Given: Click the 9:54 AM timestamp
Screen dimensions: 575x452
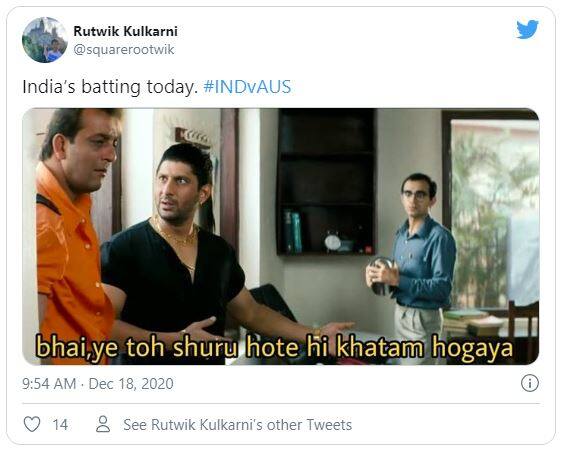Looking at the screenshot, I should coord(49,384).
